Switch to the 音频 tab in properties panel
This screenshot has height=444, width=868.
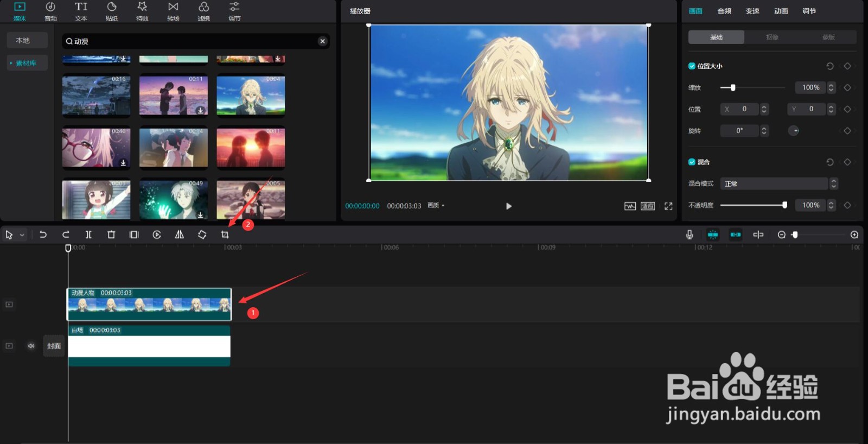pyautogui.click(x=724, y=11)
